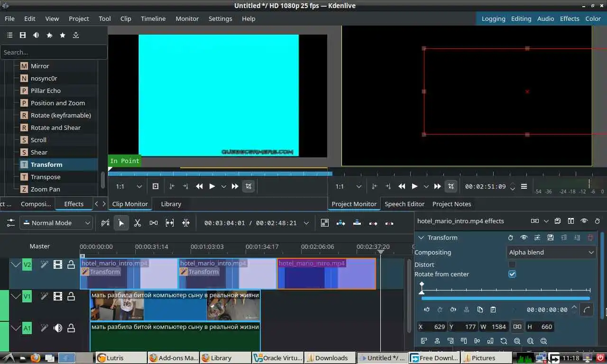Lock the V2 track with padlock icon
This screenshot has width=607, height=364.
(71, 264)
